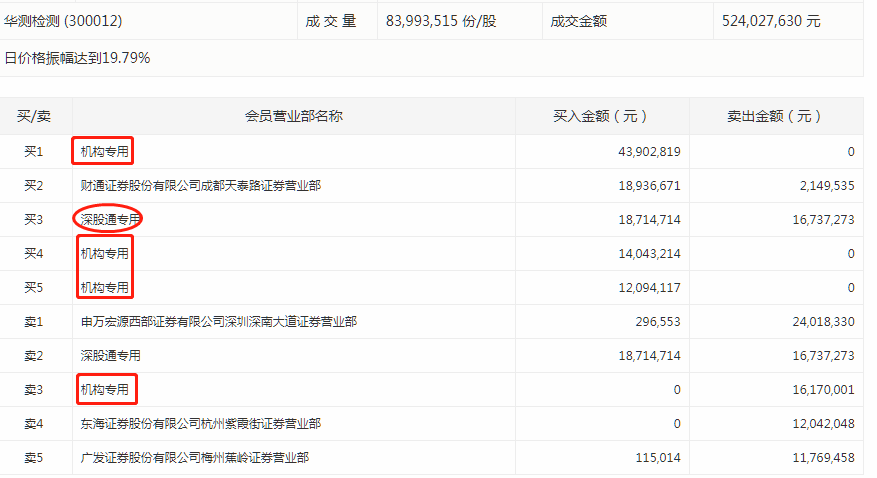Select 机构专用 in the 买4 row
877x478 pixels.
pyautogui.click(x=105, y=254)
